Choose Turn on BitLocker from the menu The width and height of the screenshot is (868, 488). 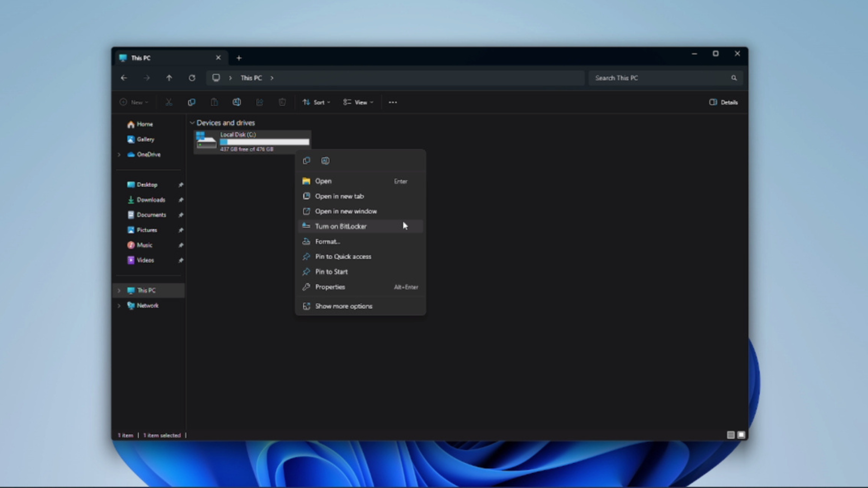click(340, 226)
